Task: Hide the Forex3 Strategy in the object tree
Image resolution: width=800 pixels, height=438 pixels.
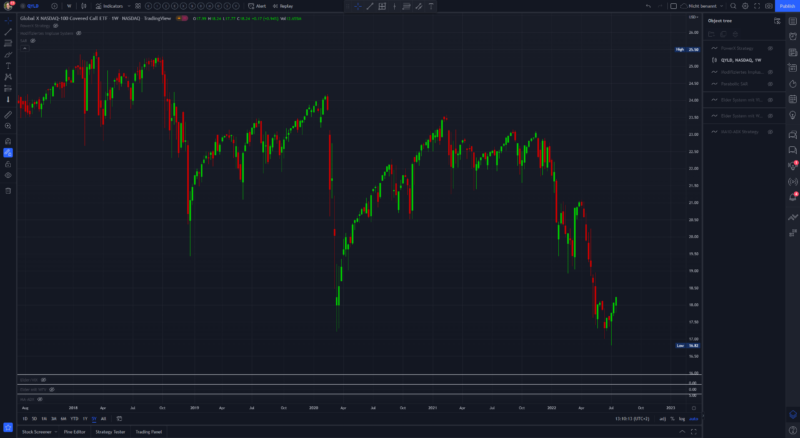Action: coord(771,47)
